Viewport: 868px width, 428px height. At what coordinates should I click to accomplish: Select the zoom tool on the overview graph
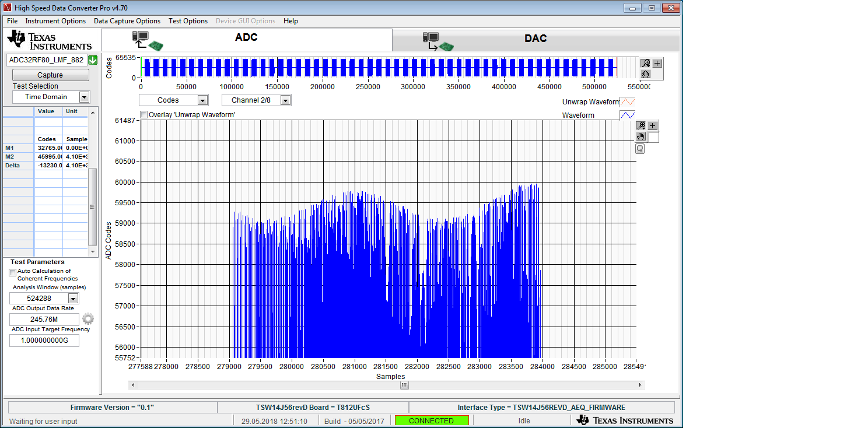[x=646, y=63]
